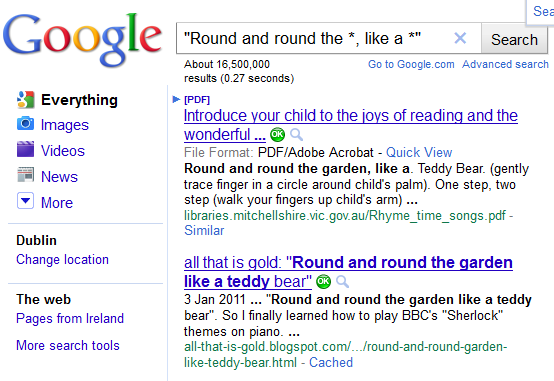Click the green OK badge on first result
Image resolution: width=554 pixels, height=381 pixels.
277,134
